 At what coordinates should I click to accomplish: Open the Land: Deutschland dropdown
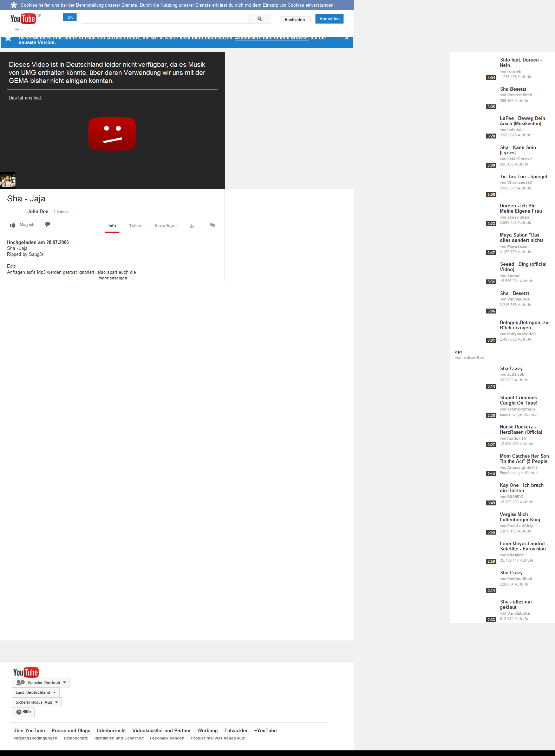(36, 692)
